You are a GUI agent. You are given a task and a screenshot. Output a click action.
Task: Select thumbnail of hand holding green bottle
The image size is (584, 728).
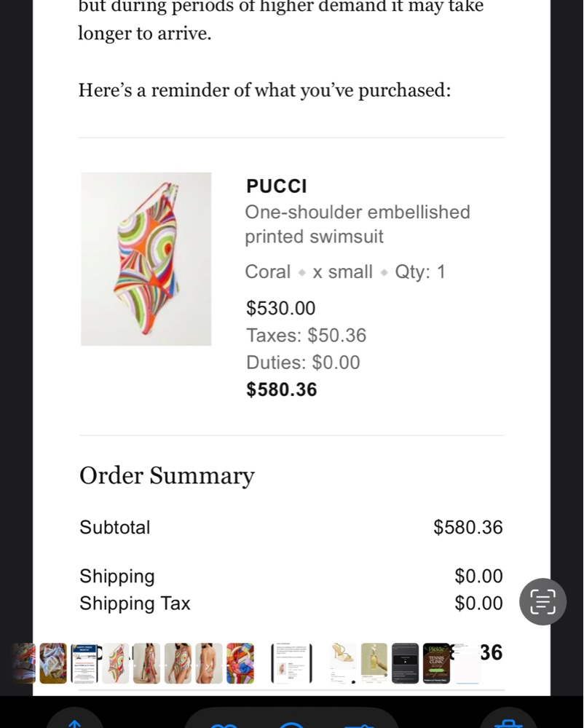[x=374, y=663]
